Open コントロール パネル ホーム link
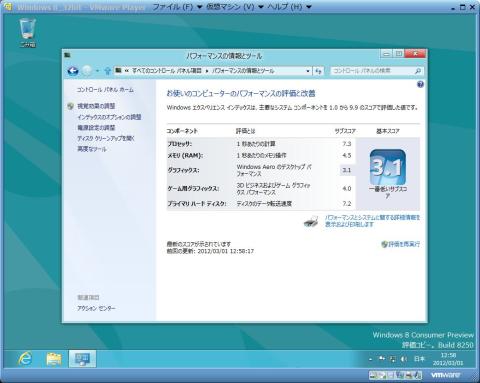This screenshot has width=480, height=383. pos(105,90)
